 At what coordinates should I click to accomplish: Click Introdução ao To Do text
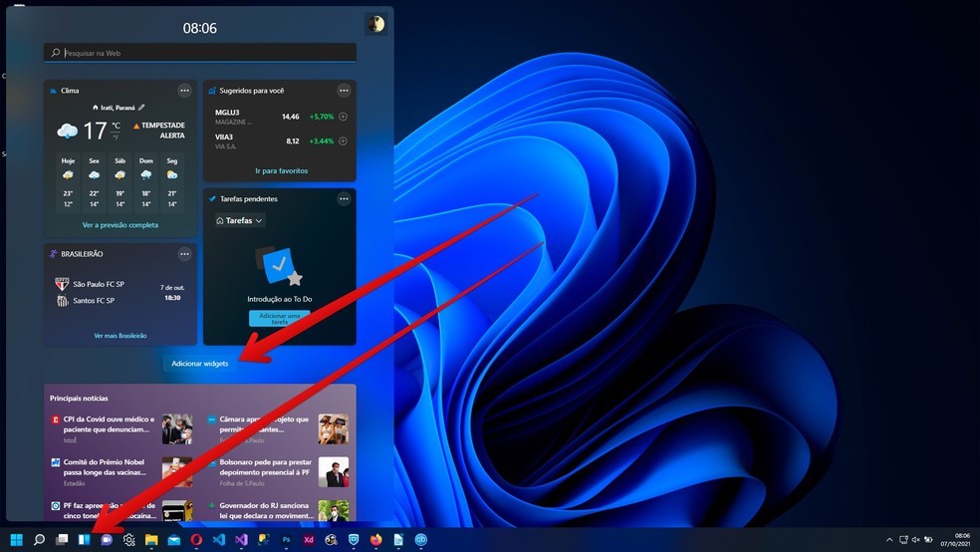(280, 300)
